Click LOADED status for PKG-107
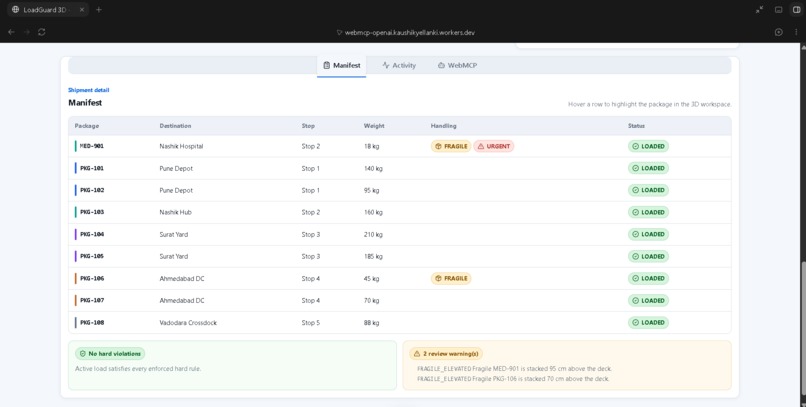Screen dimensions: 806x407 pos(648,301)
